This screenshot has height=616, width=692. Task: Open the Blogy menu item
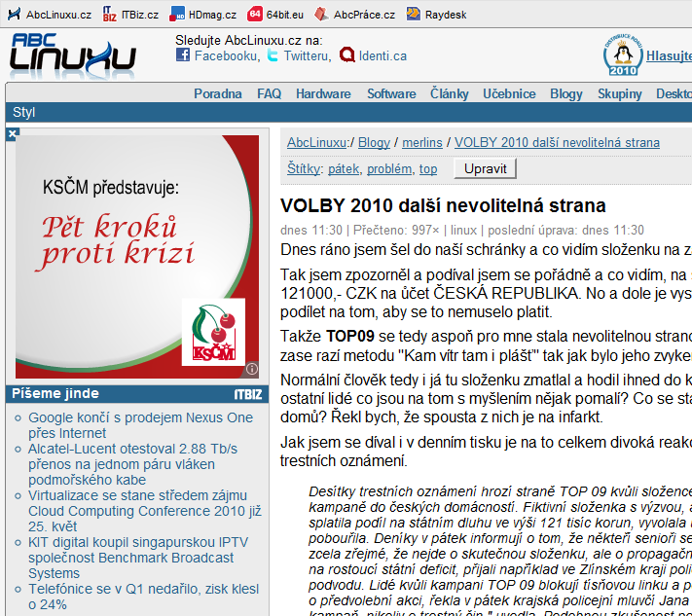(x=566, y=93)
